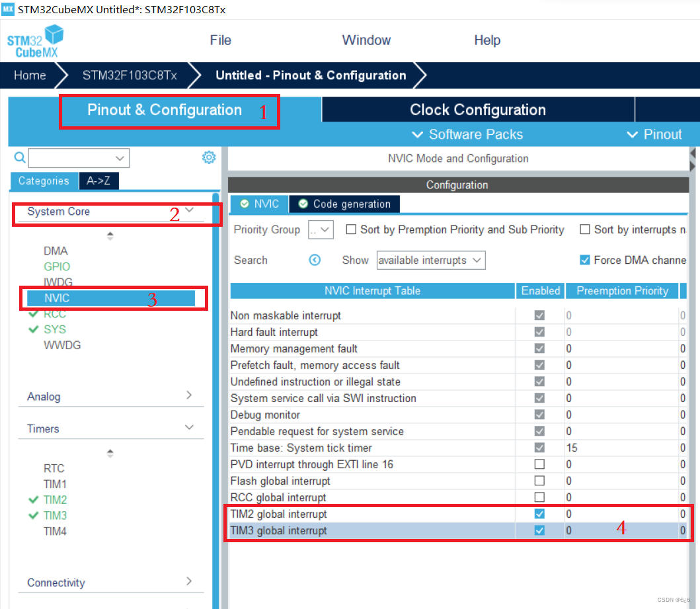Click the MX window title icon
Screen dimensions: 700x609
tap(7, 9)
